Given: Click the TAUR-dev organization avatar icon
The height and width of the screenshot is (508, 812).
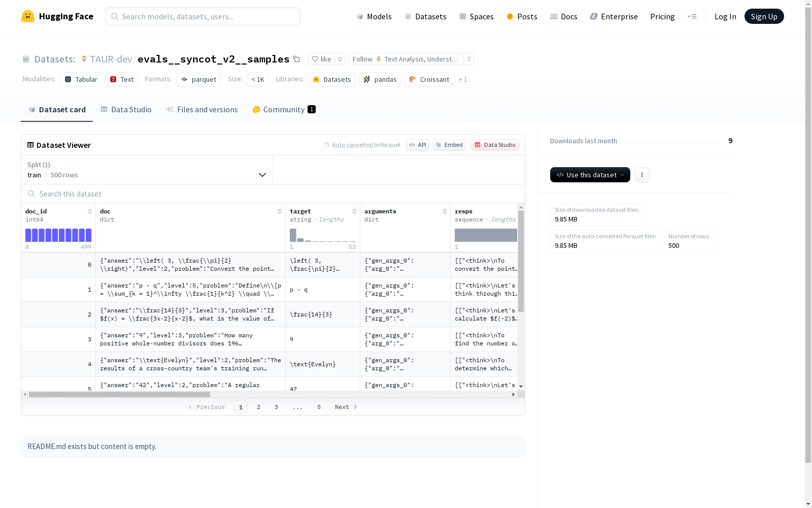Looking at the screenshot, I should pyautogui.click(x=84, y=59).
